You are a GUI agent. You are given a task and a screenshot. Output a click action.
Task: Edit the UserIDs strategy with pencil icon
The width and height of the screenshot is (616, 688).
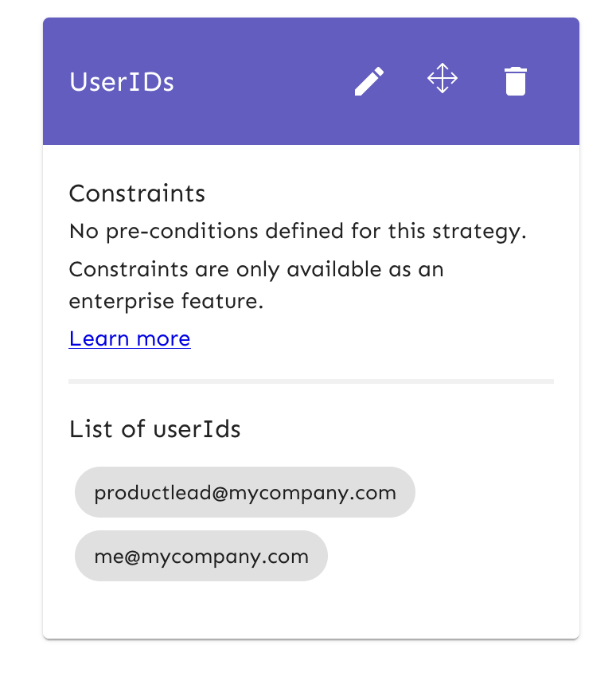tap(369, 81)
